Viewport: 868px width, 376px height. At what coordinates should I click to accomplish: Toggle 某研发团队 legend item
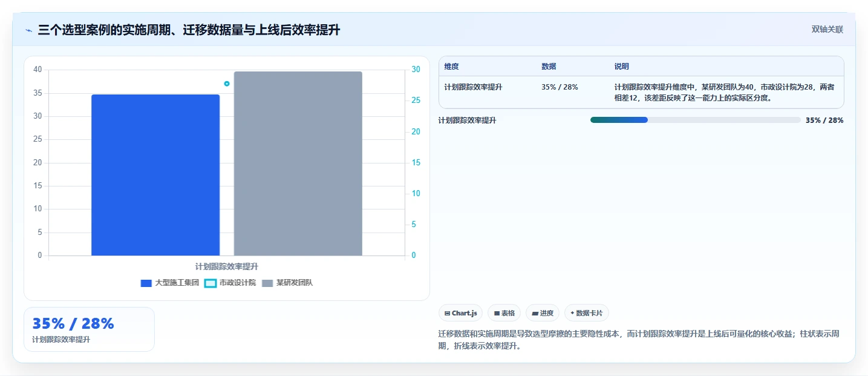pyautogui.click(x=287, y=283)
